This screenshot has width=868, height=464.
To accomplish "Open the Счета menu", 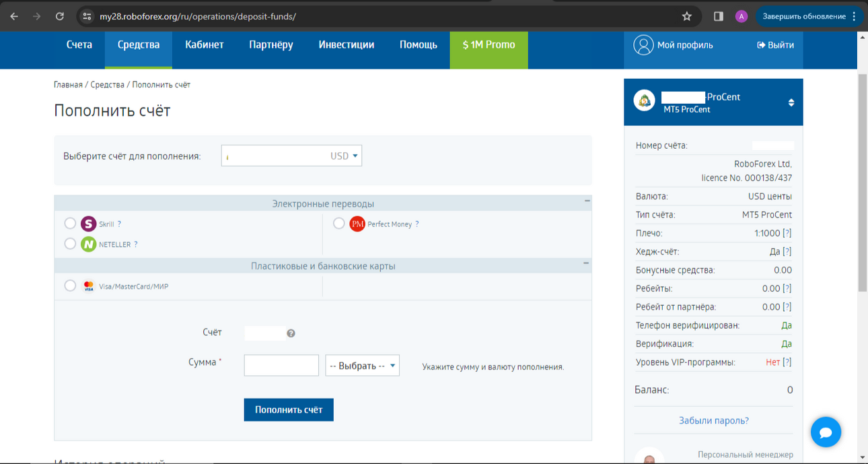I will 79,45.
